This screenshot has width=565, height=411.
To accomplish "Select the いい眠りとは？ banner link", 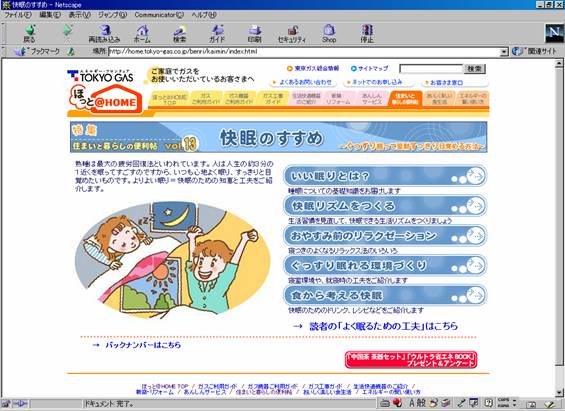I will pos(385,176).
